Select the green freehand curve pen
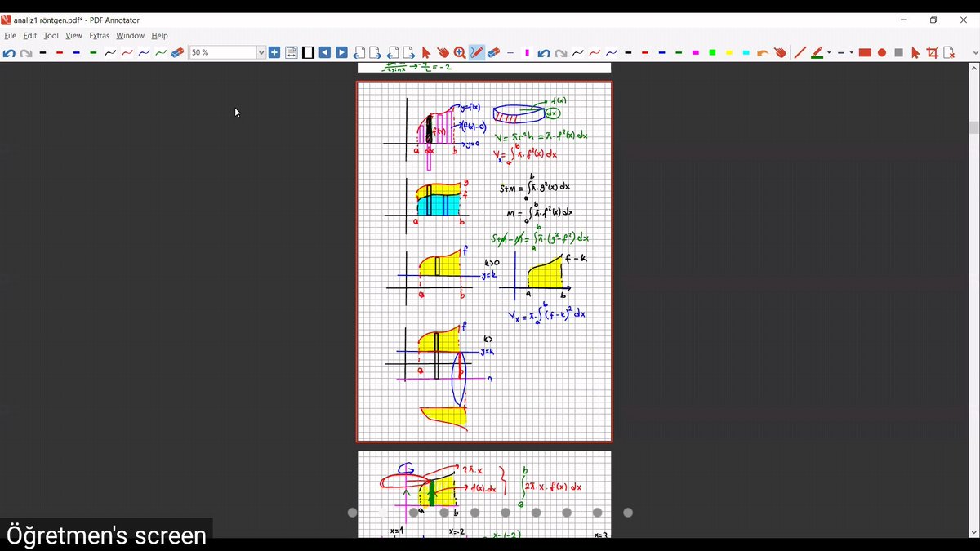 [161, 53]
